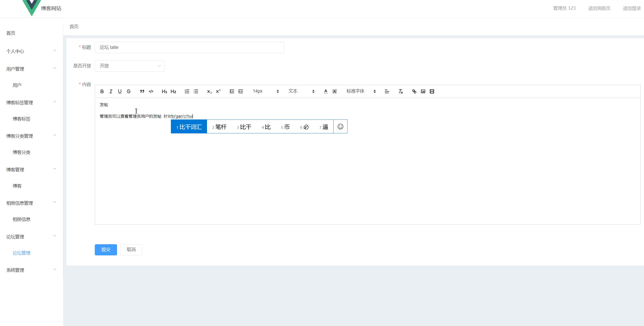Clear formatting with Tx icon

[401, 91]
